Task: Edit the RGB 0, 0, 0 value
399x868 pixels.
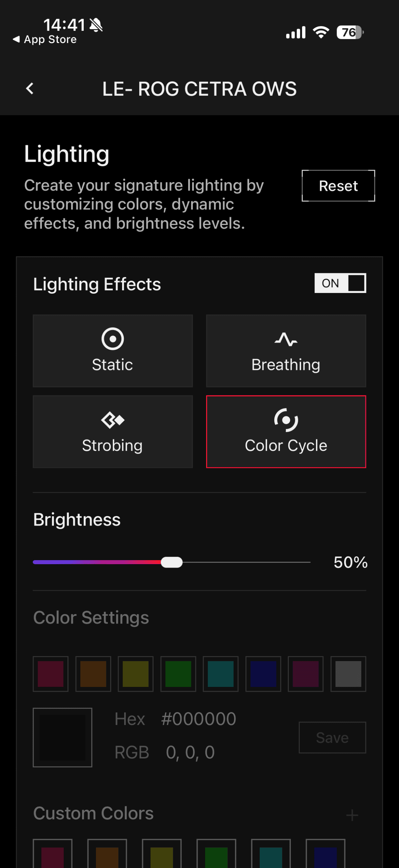Action: tap(190, 752)
